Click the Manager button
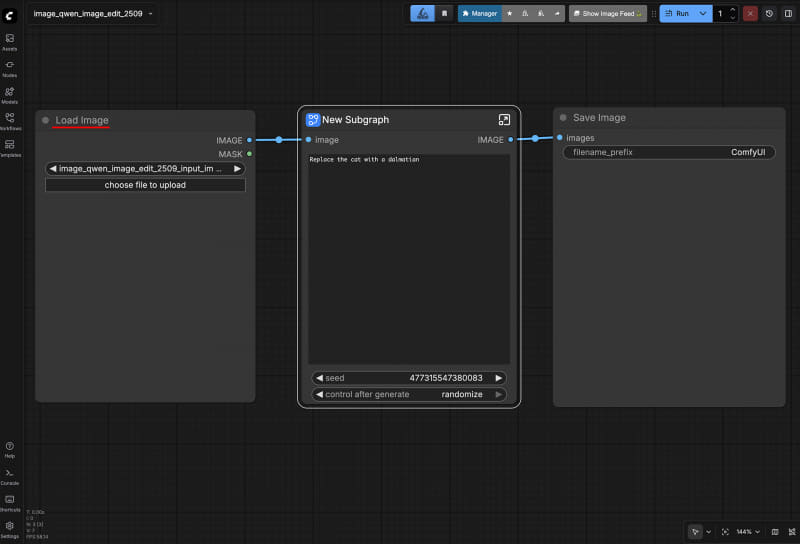The width and height of the screenshot is (800, 544). click(x=480, y=14)
